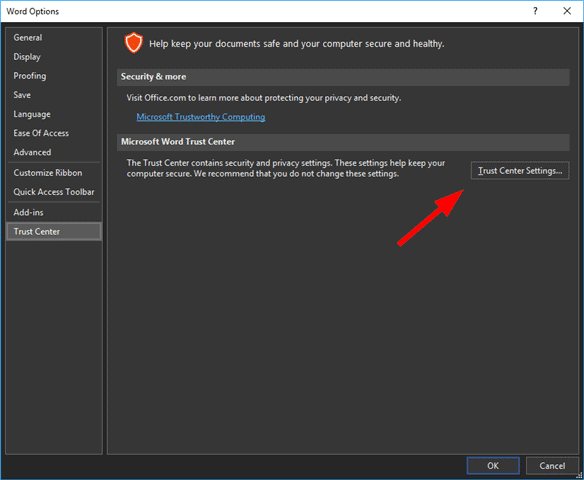
Task: Select Quick Access Toolbar category
Action: pyautogui.click(x=54, y=192)
